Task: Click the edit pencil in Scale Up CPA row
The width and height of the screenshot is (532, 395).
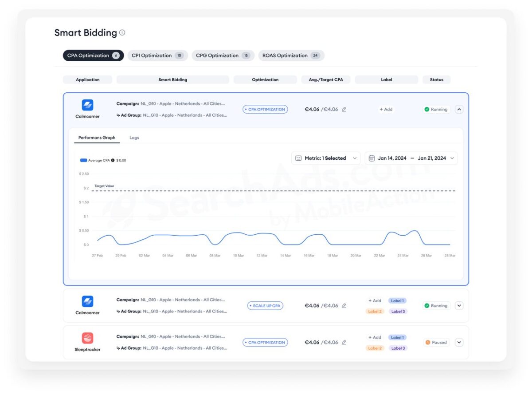Action: click(344, 306)
